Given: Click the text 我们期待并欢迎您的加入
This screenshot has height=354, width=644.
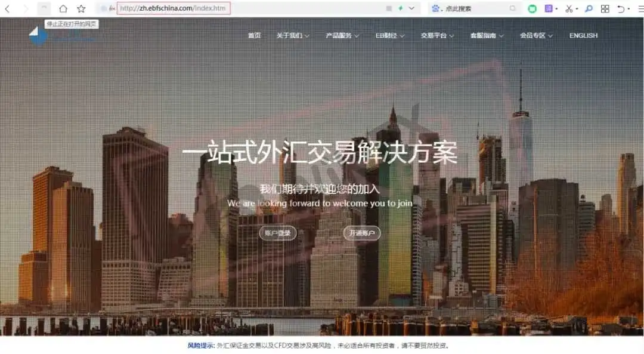Looking at the screenshot, I should point(320,189).
